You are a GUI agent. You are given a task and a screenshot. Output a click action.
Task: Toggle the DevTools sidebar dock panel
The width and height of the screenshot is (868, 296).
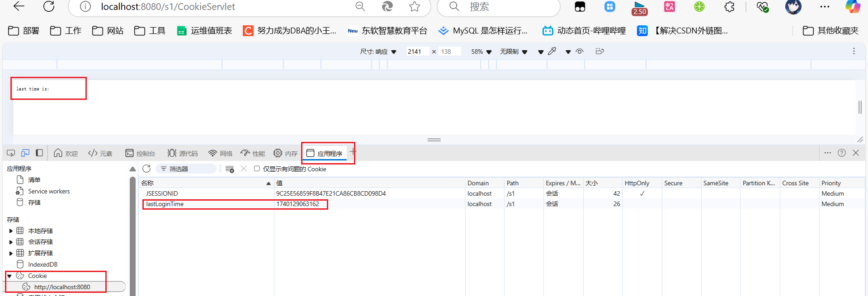[x=39, y=153]
